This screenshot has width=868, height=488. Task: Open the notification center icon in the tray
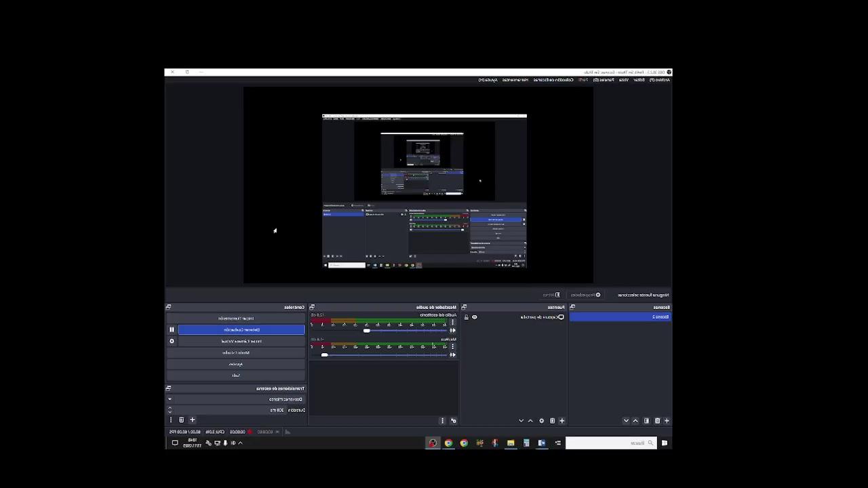click(x=175, y=443)
